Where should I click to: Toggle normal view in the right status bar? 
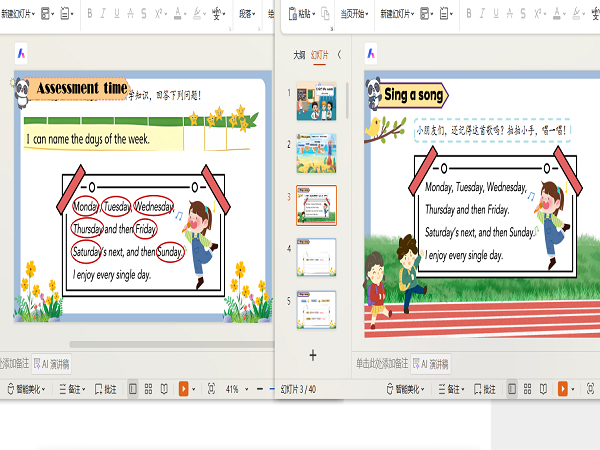coord(512,388)
